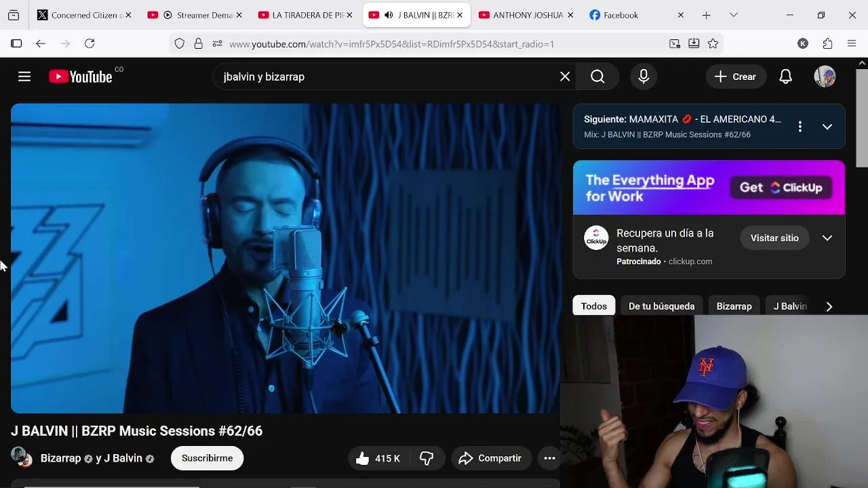Share the video with Compartir
Image resolution: width=868 pixels, height=488 pixels.
click(491, 459)
